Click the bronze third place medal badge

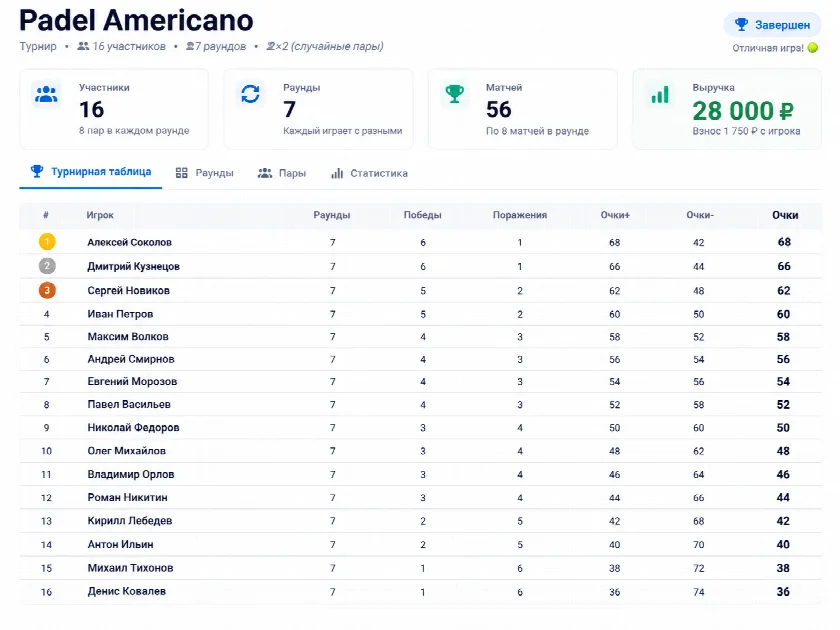tap(47, 290)
